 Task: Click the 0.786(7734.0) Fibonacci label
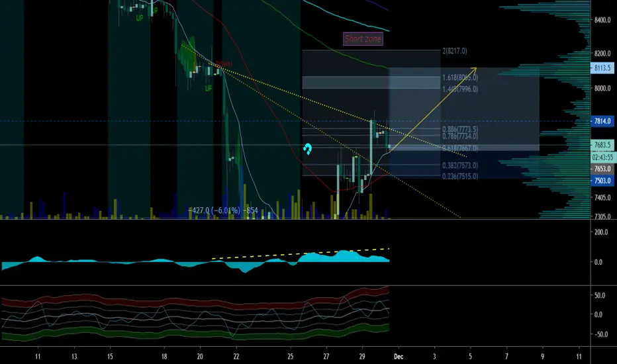coord(460,136)
